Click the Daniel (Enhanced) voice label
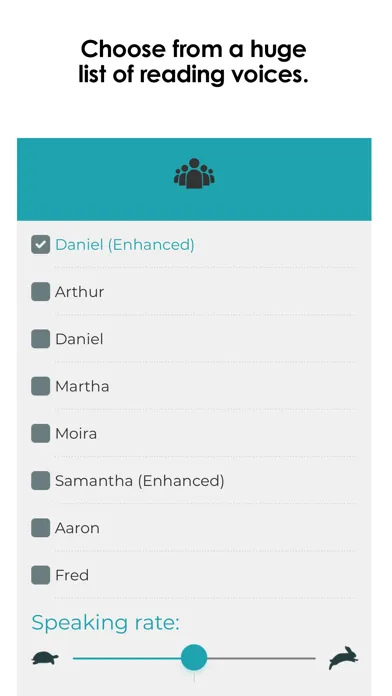This screenshot has height=696, width=392. coord(125,245)
